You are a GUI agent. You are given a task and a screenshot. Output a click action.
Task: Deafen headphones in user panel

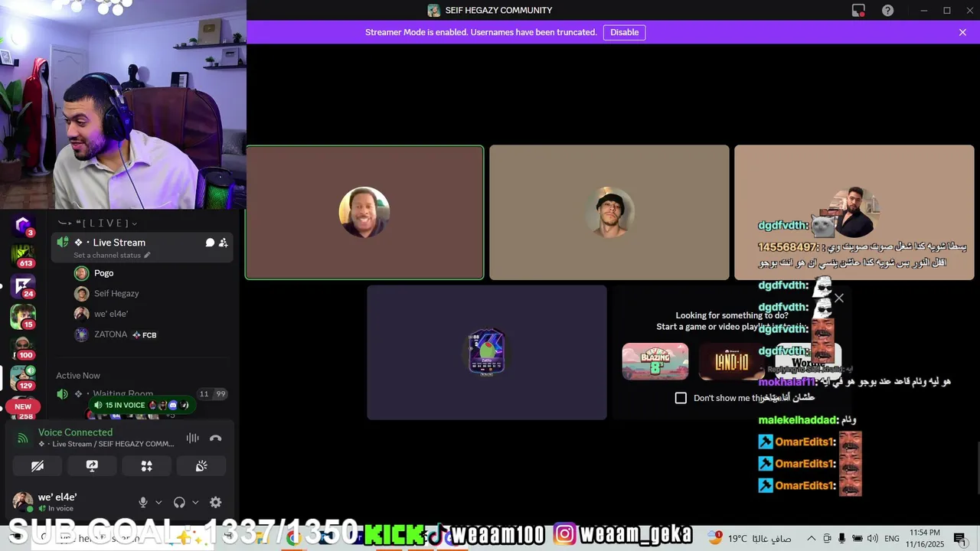pos(179,502)
